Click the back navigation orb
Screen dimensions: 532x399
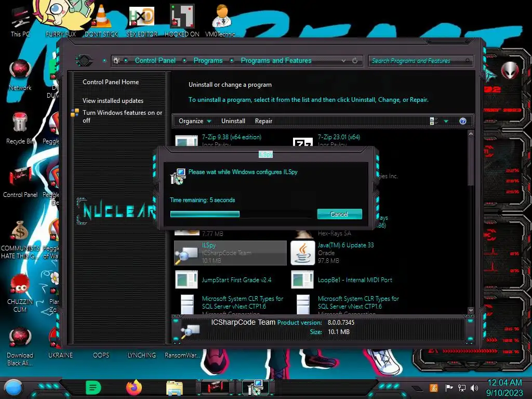pos(84,61)
